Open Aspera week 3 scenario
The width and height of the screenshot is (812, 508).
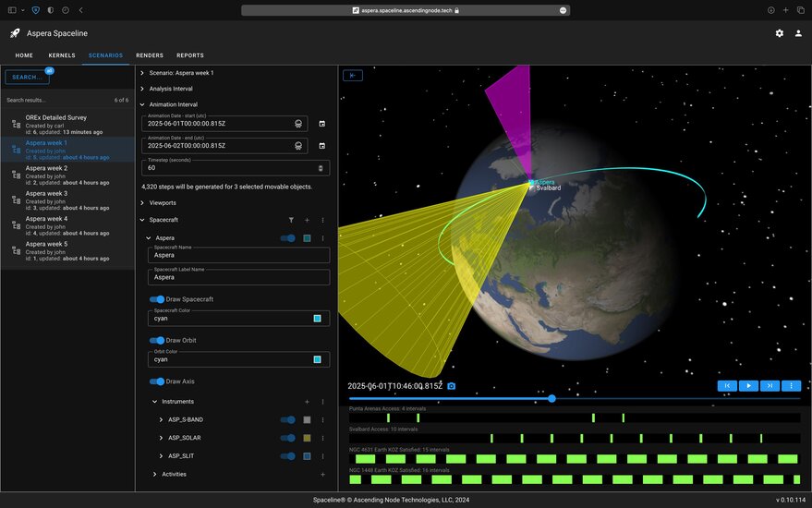pyautogui.click(x=67, y=201)
